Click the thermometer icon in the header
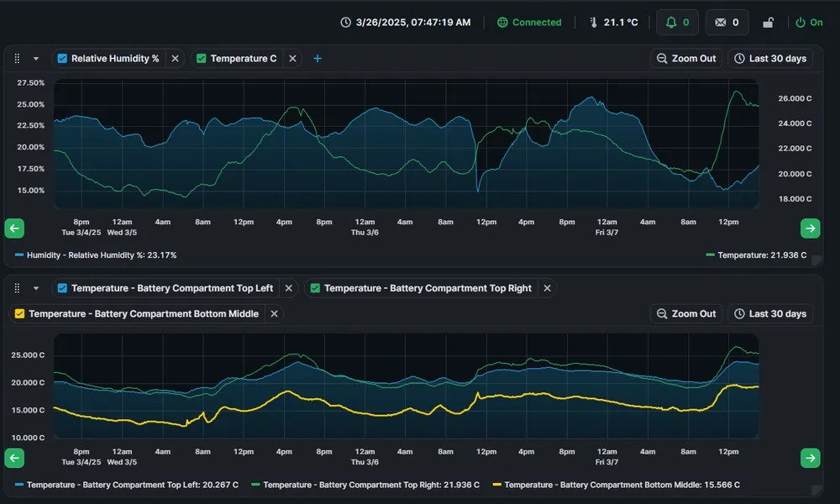This screenshot has width=840, height=504. tap(593, 23)
